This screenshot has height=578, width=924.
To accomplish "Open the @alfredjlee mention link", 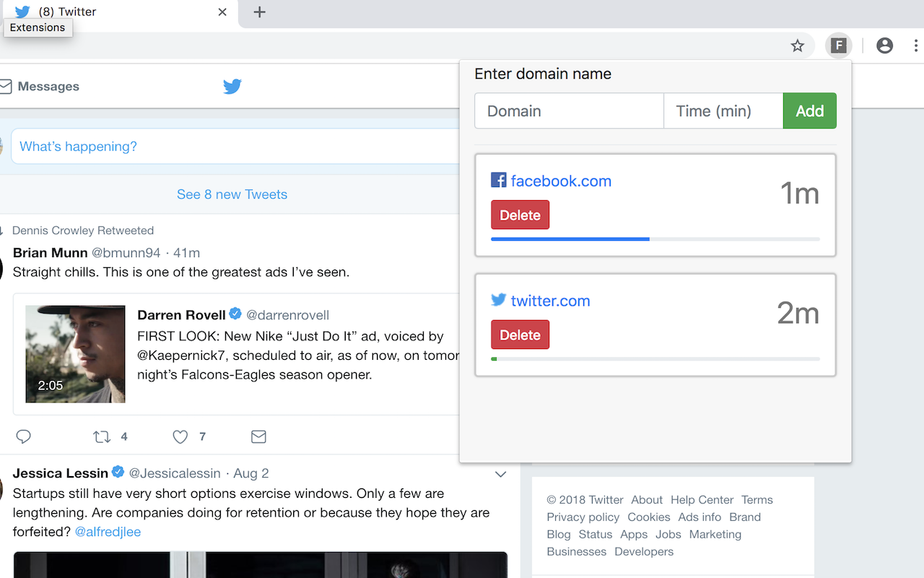I will (108, 532).
